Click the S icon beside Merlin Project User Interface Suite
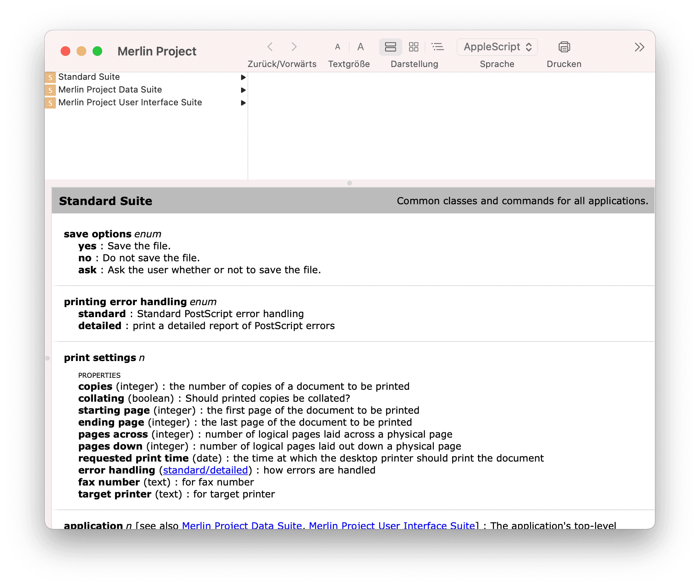Viewport: 700px width, 588px height. point(50,103)
